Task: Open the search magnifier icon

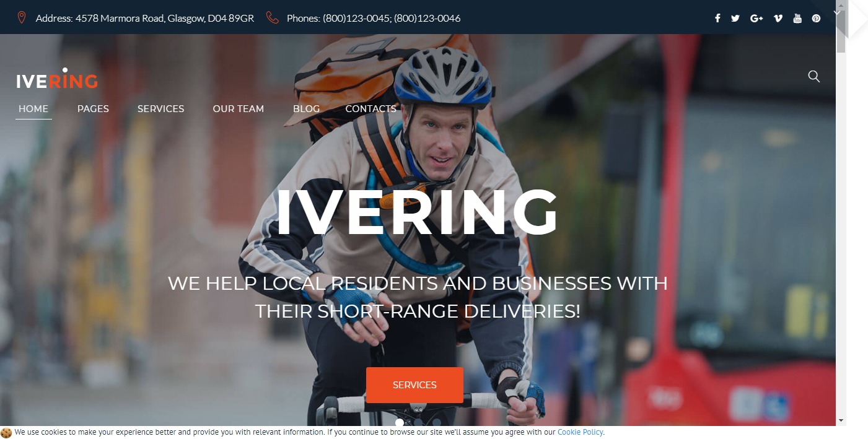Action: [814, 76]
